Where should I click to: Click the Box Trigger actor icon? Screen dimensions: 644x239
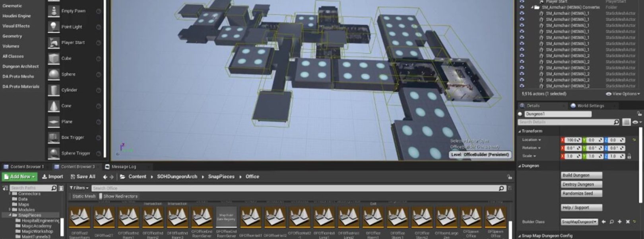tap(53, 137)
